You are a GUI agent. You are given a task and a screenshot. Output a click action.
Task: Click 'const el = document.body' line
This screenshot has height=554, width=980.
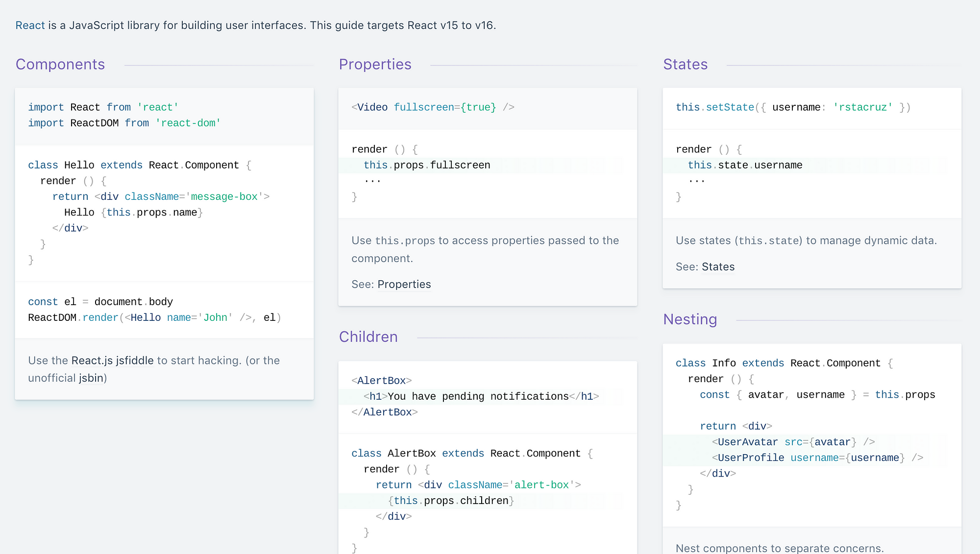coord(100,302)
